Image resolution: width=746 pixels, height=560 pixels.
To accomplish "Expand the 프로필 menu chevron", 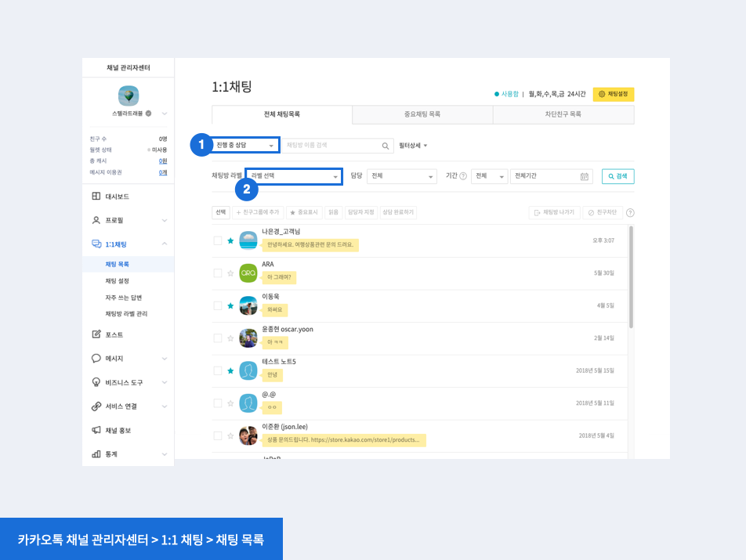I will (x=164, y=220).
